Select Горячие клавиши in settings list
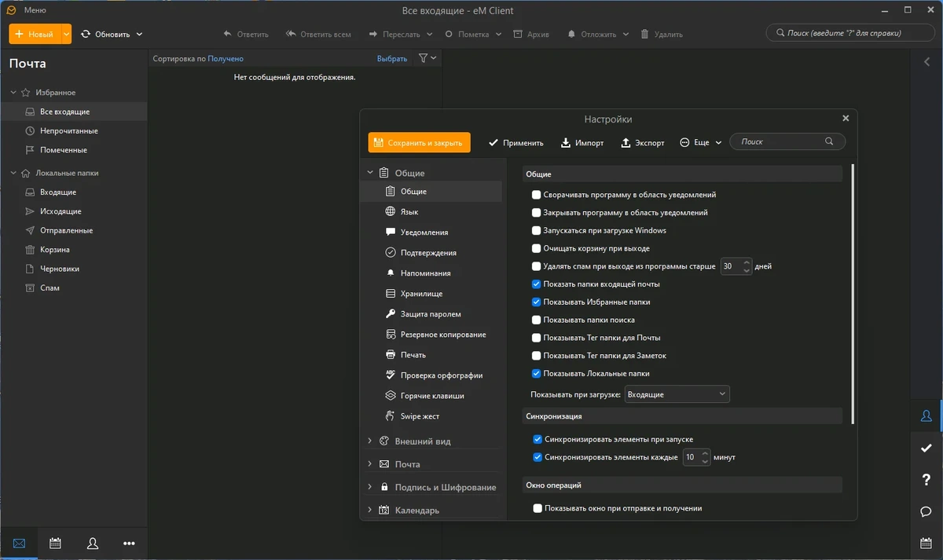 point(432,396)
